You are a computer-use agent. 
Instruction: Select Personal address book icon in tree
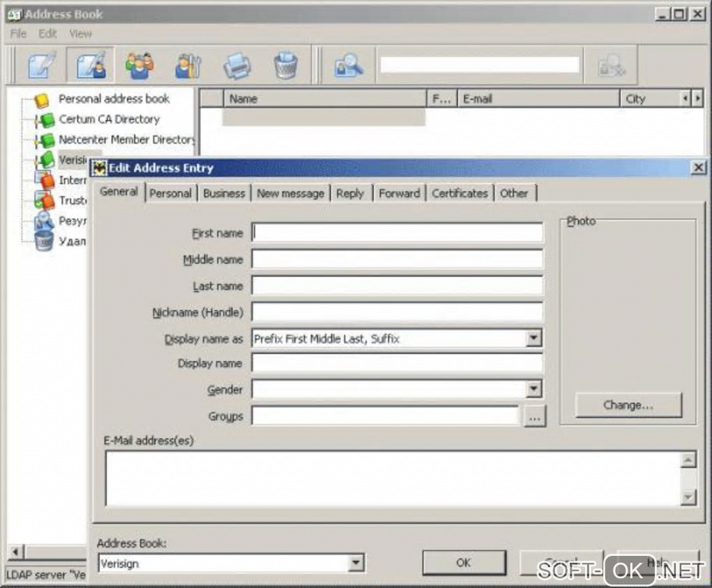click(x=42, y=101)
